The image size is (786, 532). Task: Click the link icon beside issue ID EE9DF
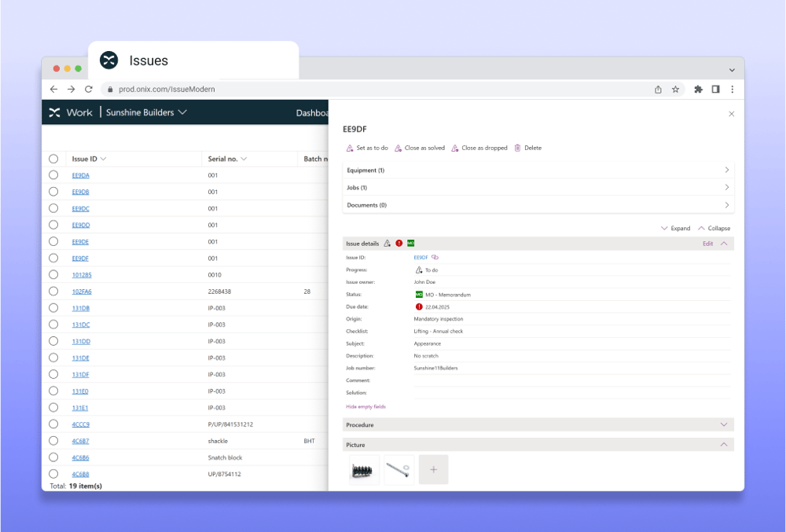pyautogui.click(x=435, y=257)
